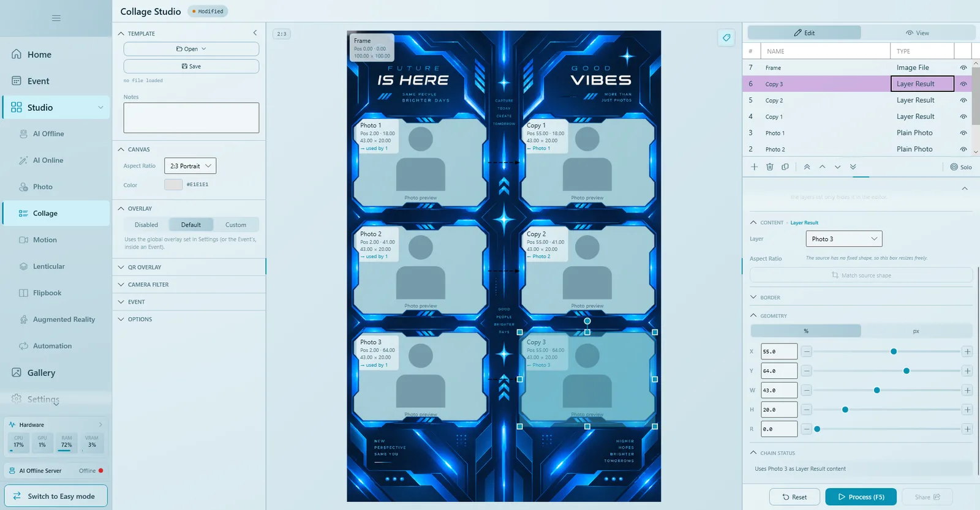980x510 pixels.
Task: Save the template
Action: pos(191,66)
